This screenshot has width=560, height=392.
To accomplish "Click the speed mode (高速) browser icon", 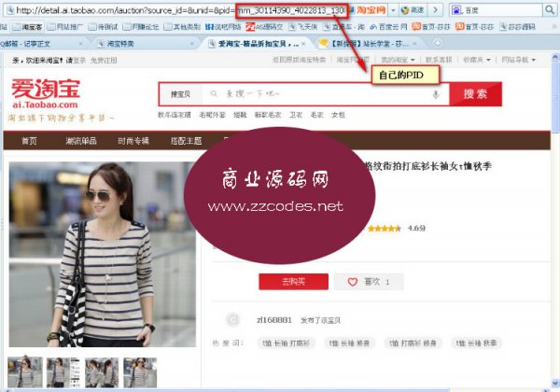I will (x=413, y=10).
